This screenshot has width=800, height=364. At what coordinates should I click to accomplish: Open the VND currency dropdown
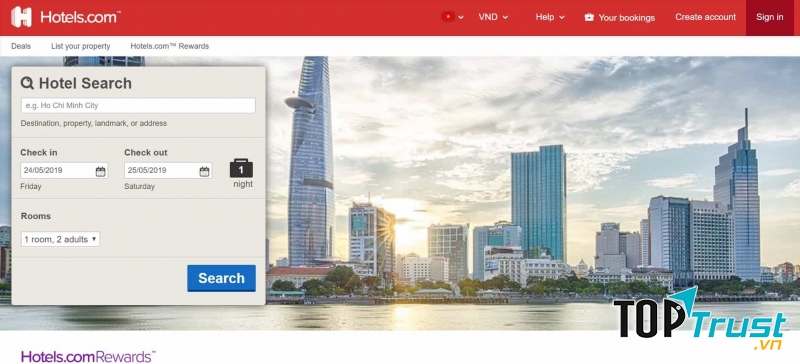(493, 17)
